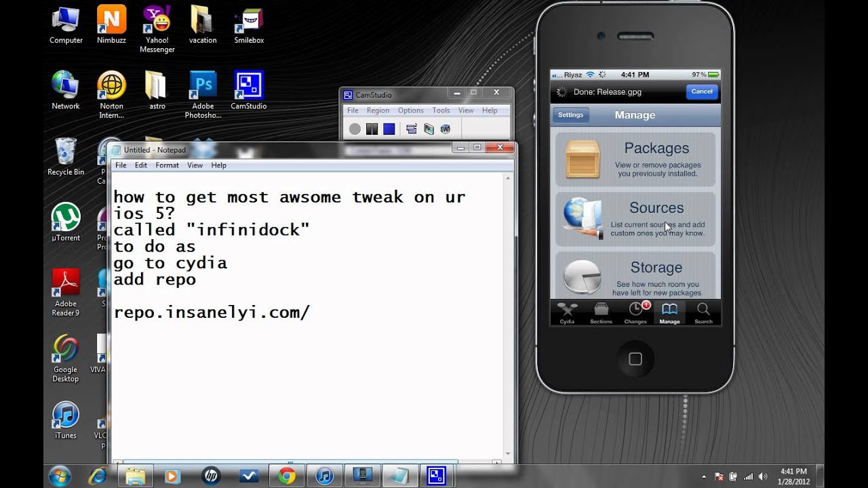Click CamStudio screen annotations icon
The height and width of the screenshot is (488, 868).
(428, 129)
